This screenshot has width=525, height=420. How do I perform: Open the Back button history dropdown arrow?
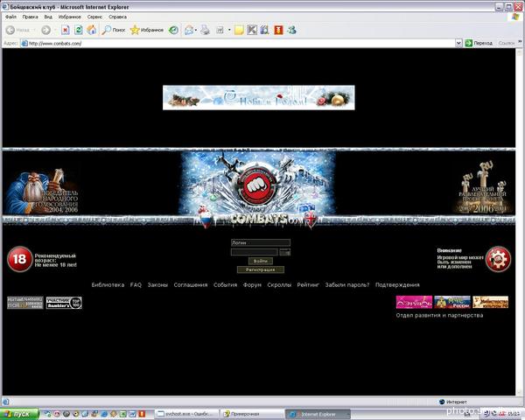pos(34,30)
